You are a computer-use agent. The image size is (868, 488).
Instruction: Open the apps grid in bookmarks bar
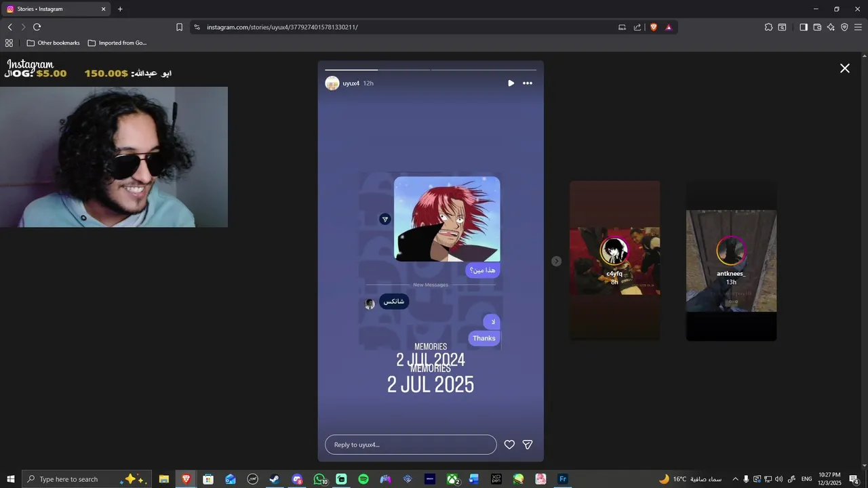pyautogui.click(x=9, y=43)
